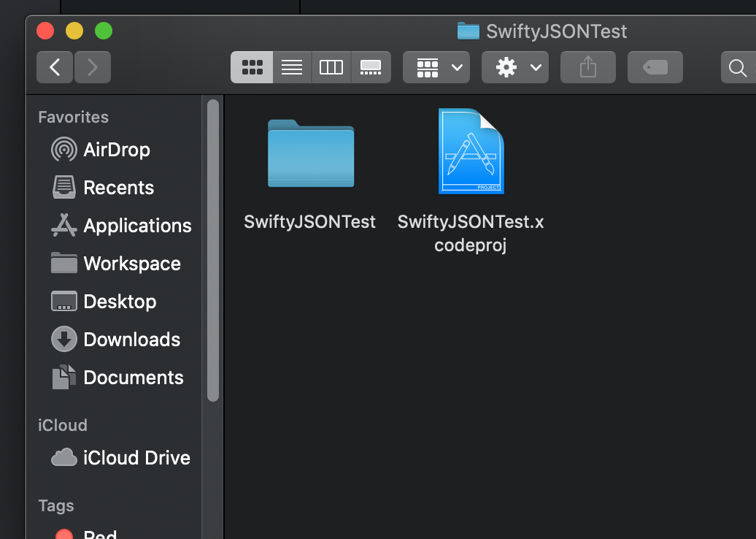Open Documents in the sidebar
Image resolution: width=756 pixels, height=539 pixels.
[117, 378]
